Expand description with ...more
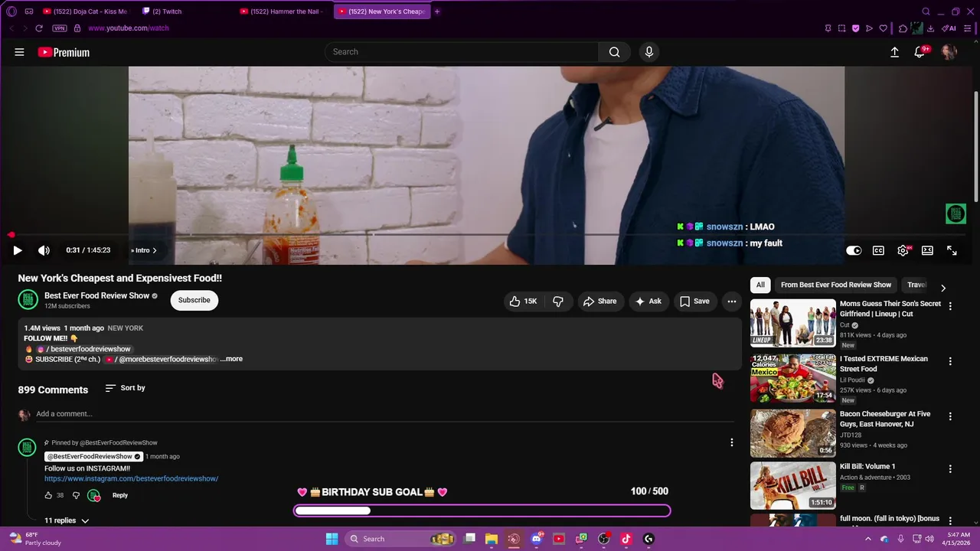Viewport: 980px width, 551px height. tap(231, 359)
